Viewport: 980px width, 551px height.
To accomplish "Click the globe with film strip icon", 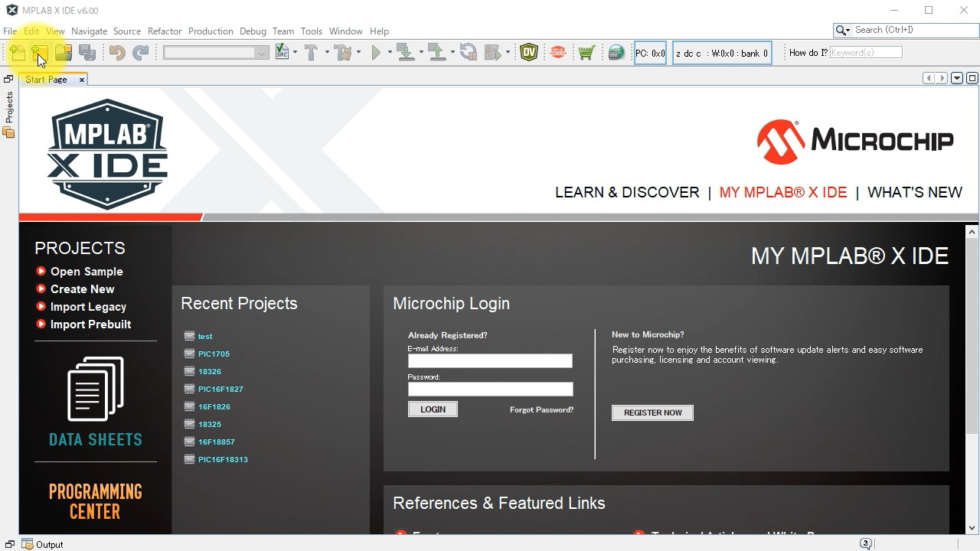I will [616, 52].
